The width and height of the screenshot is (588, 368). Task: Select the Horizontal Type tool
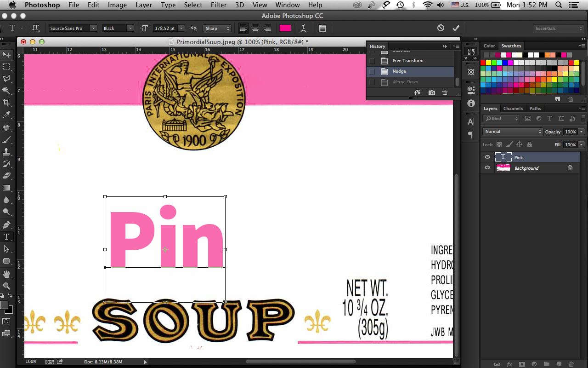[6, 237]
